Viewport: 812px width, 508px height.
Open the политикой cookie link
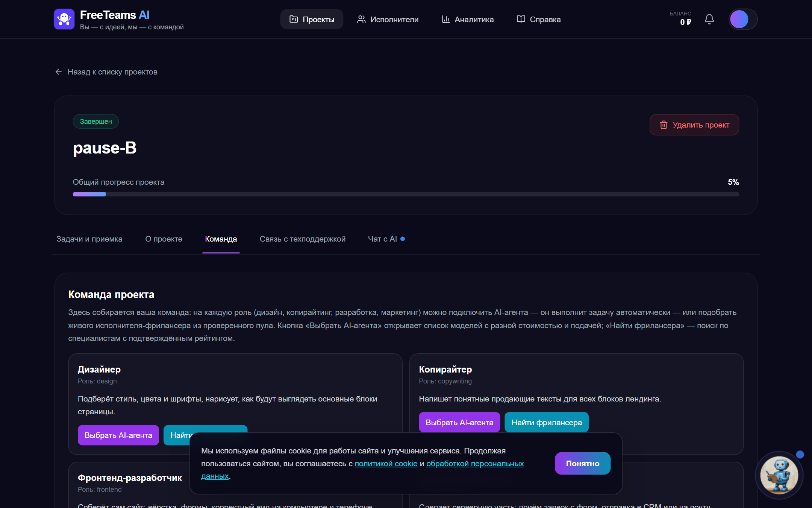pos(386,464)
